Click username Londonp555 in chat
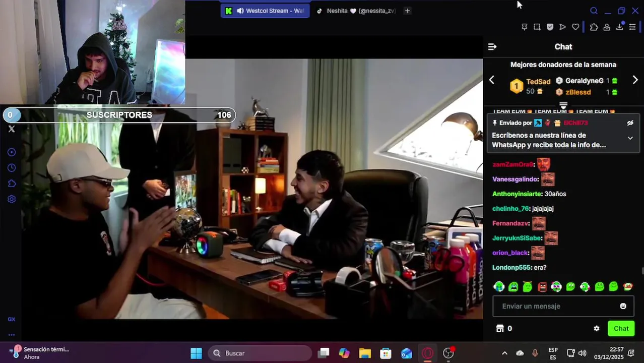Screen dimensions: 644x363 coord(511,268)
